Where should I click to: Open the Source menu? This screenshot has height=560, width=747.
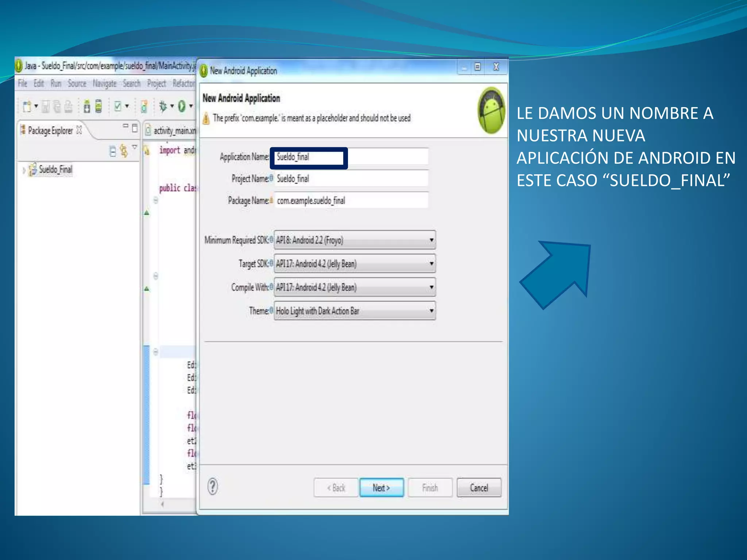77,83
